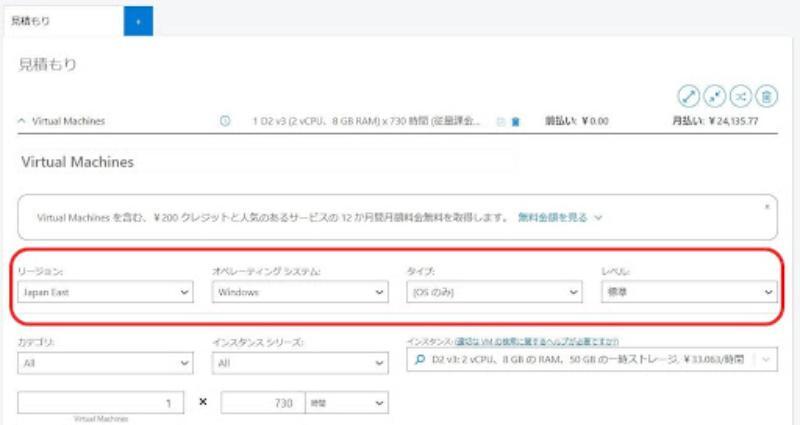Open the タイプ dropdown showing (OS のみ)
The height and width of the screenshot is (425, 800).
493,292
